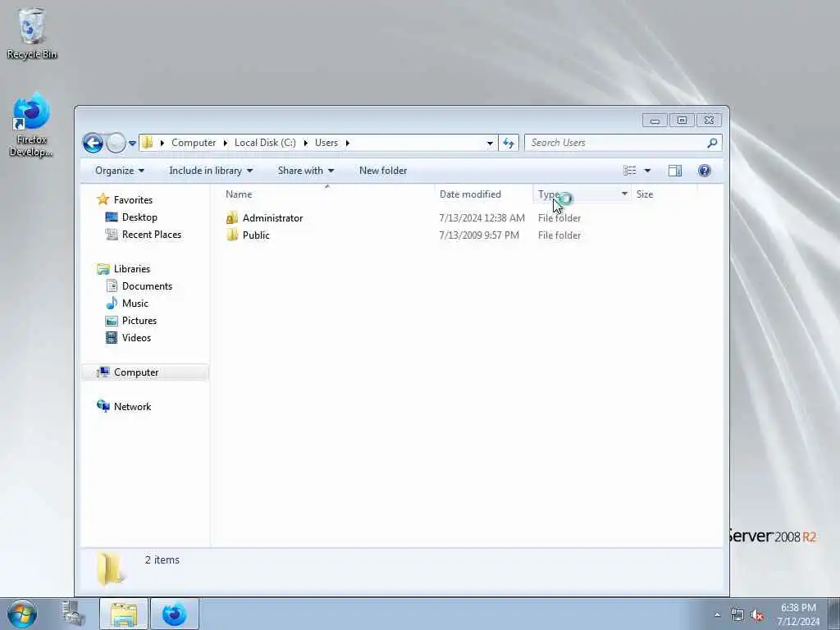Click the folder icon in address bar

tap(148, 143)
